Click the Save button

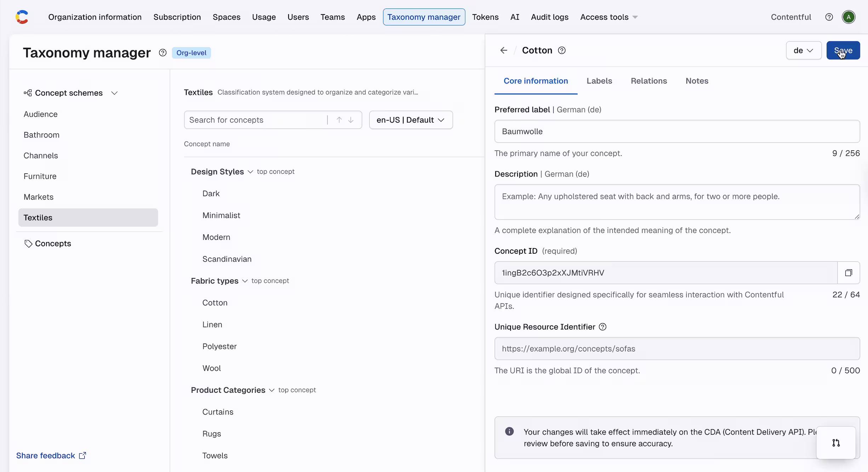click(x=843, y=50)
